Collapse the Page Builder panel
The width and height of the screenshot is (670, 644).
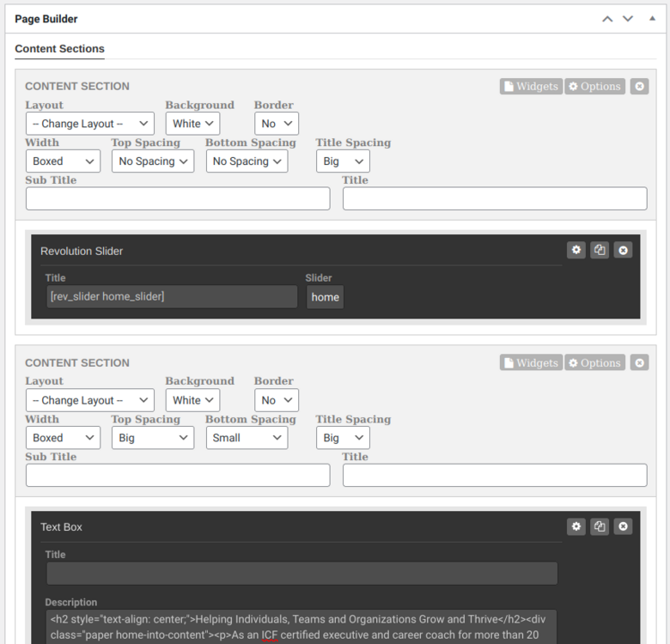pyautogui.click(x=650, y=19)
